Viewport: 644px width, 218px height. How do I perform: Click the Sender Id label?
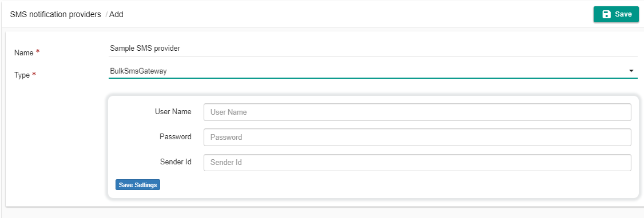tap(176, 162)
